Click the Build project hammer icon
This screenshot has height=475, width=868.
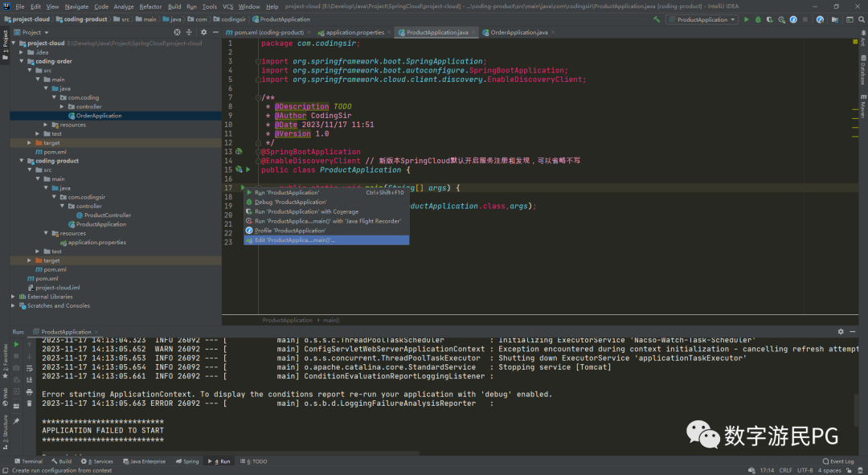(x=657, y=19)
